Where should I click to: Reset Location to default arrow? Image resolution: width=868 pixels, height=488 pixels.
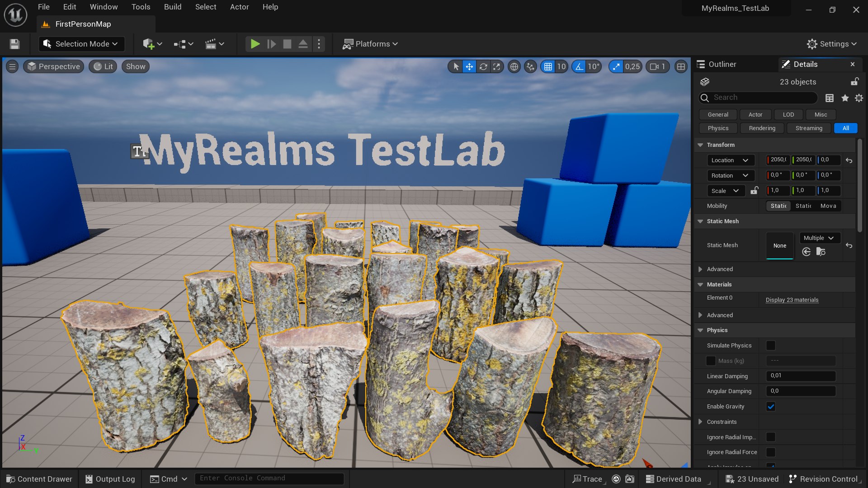point(849,160)
